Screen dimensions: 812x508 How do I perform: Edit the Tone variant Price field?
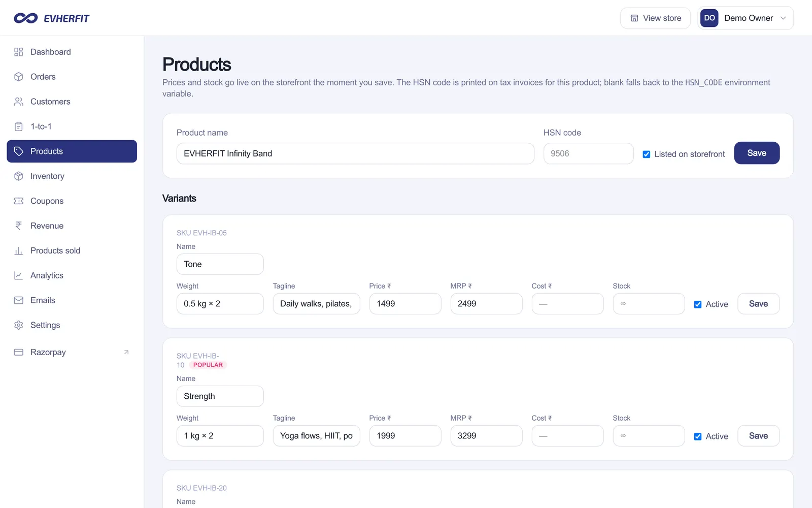405,304
